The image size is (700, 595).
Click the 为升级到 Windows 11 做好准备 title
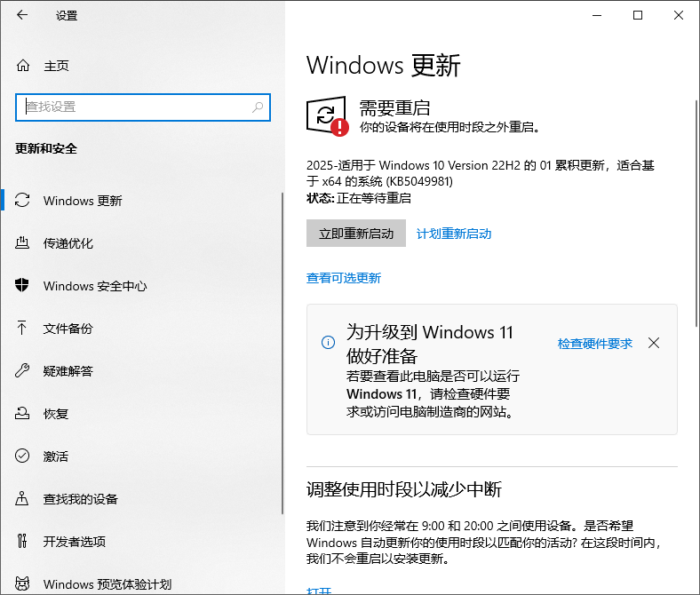pyautogui.click(x=430, y=344)
